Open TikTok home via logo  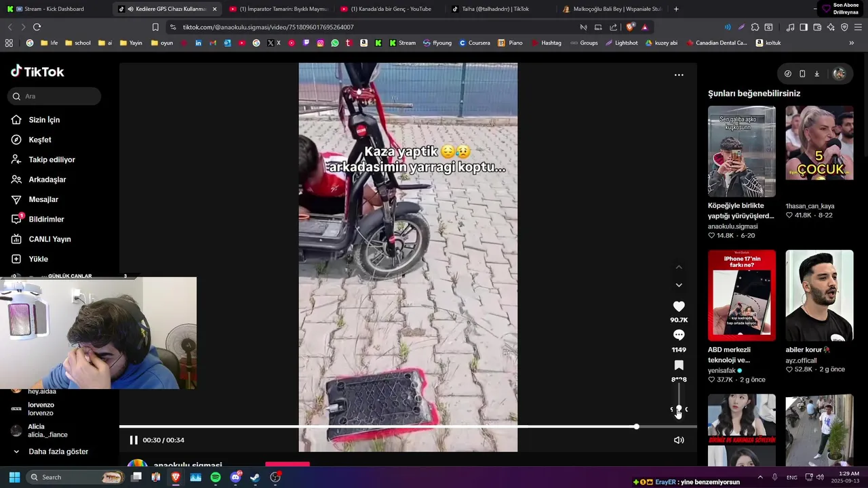[x=37, y=71]
